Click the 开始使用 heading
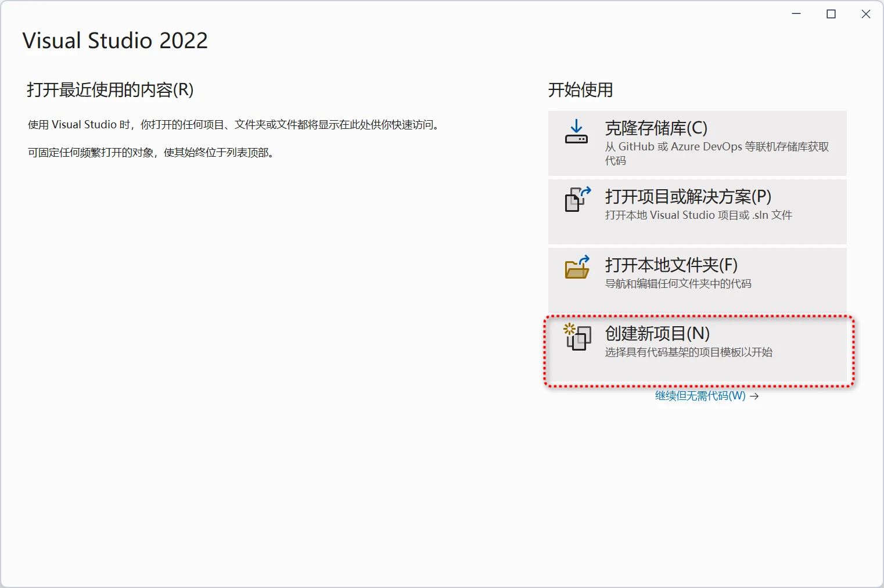This screenshot has height=588, width=884. 580,90
